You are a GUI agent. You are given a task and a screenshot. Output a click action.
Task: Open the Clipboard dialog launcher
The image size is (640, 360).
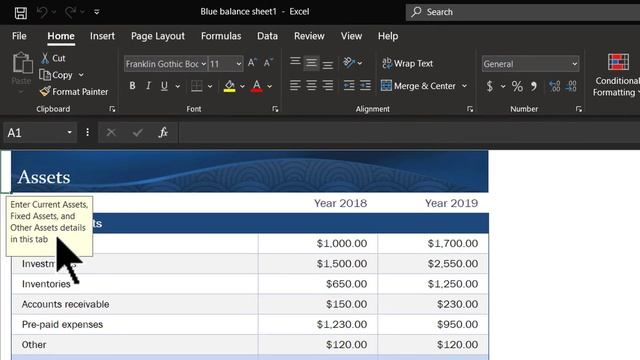click(x=112, y=109)
